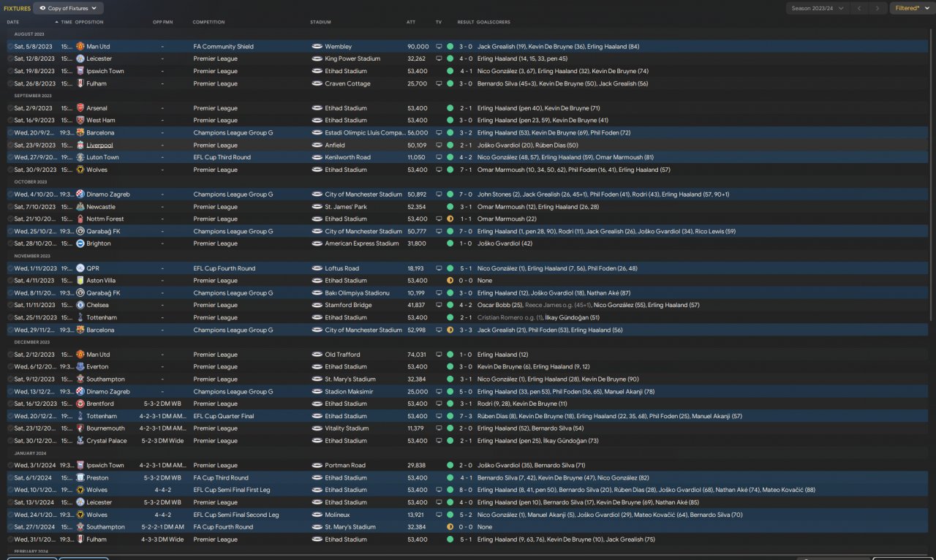Click the orange draw indicator on the Aston Villa row
This screenshot has height=560, width=936.
coord(450,281)
